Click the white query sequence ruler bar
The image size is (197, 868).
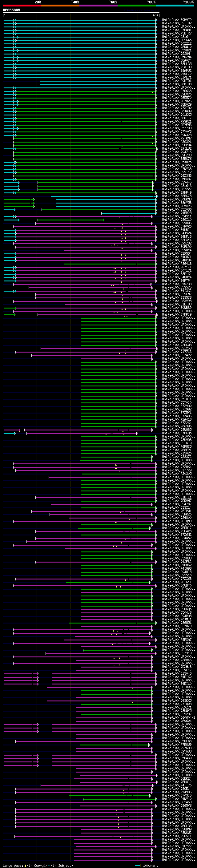point(81,12)
